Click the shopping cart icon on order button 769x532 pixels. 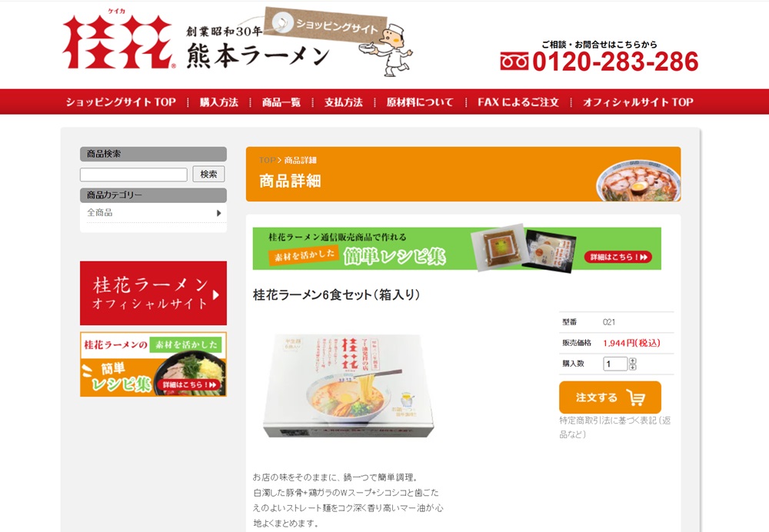[x=636, y=397]
